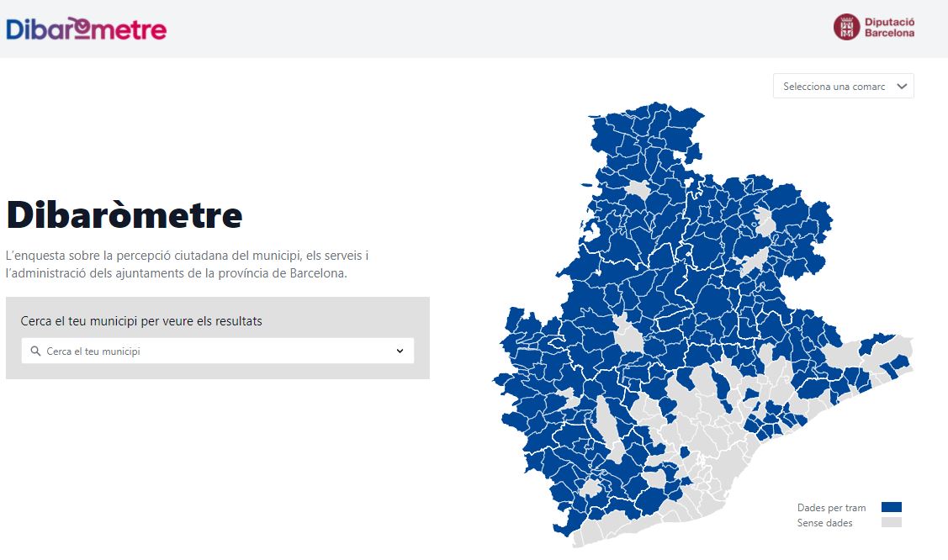Click the Dibaròmetre logo in the header

click(x=86, y=29)
